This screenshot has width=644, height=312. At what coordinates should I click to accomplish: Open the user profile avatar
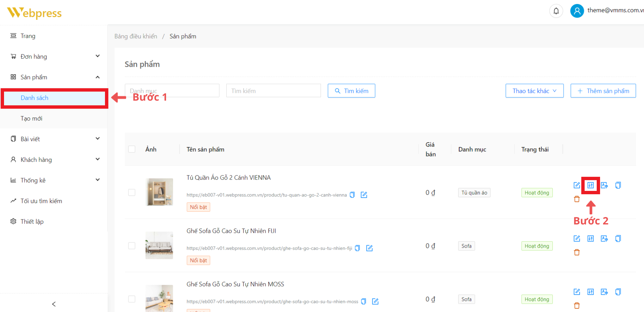(577, 11)
